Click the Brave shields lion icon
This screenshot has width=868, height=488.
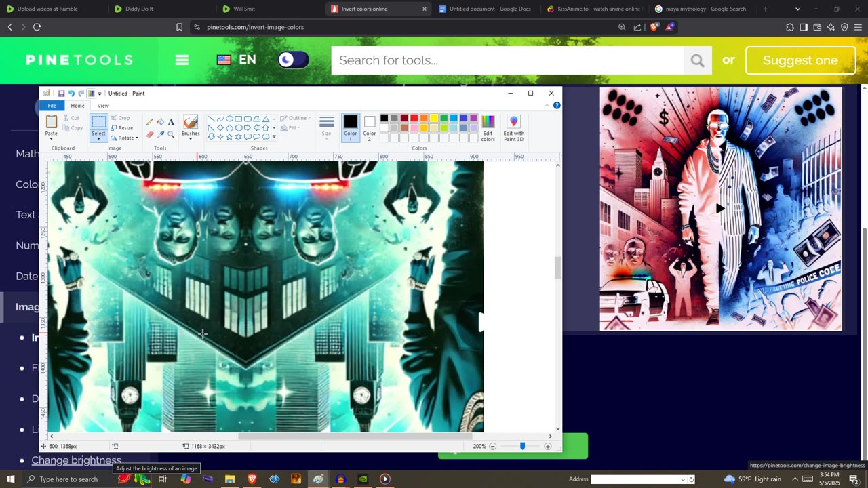point(654,27)
